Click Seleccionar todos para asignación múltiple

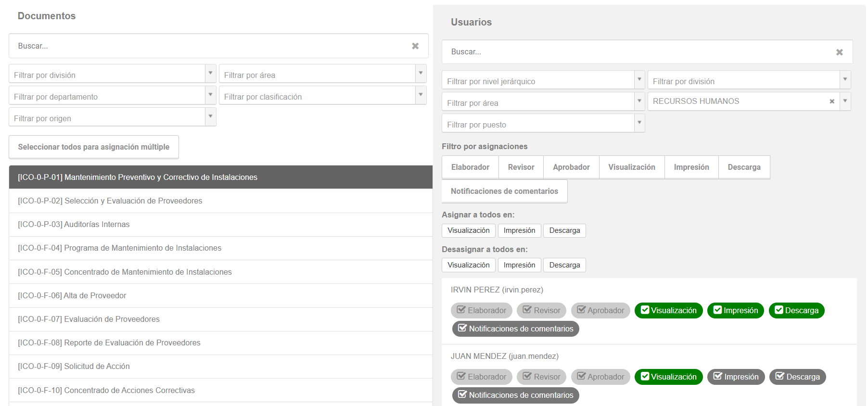94,147
